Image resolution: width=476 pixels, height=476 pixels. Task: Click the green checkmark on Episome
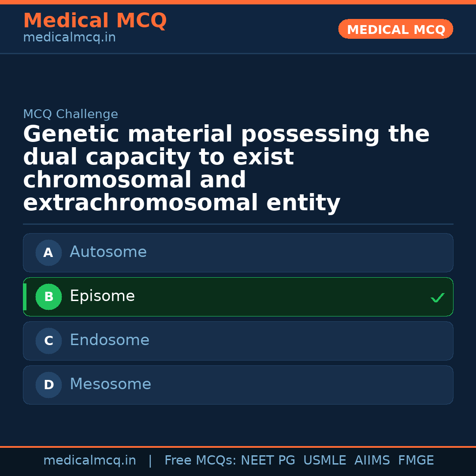tap(437, 298)
